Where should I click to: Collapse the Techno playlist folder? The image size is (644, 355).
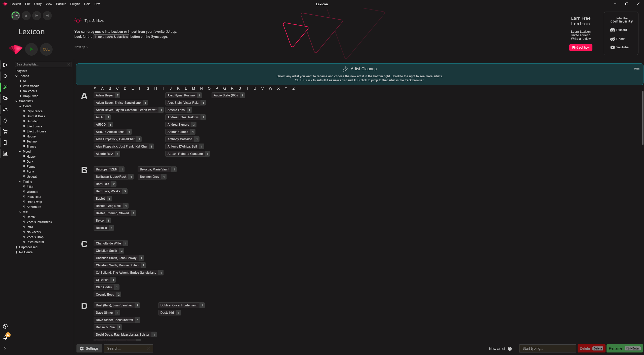(16, 76)
